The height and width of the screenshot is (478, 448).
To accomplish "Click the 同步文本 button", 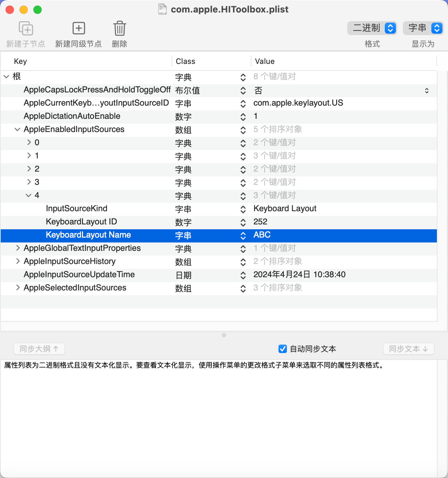I will coord(409,349).
